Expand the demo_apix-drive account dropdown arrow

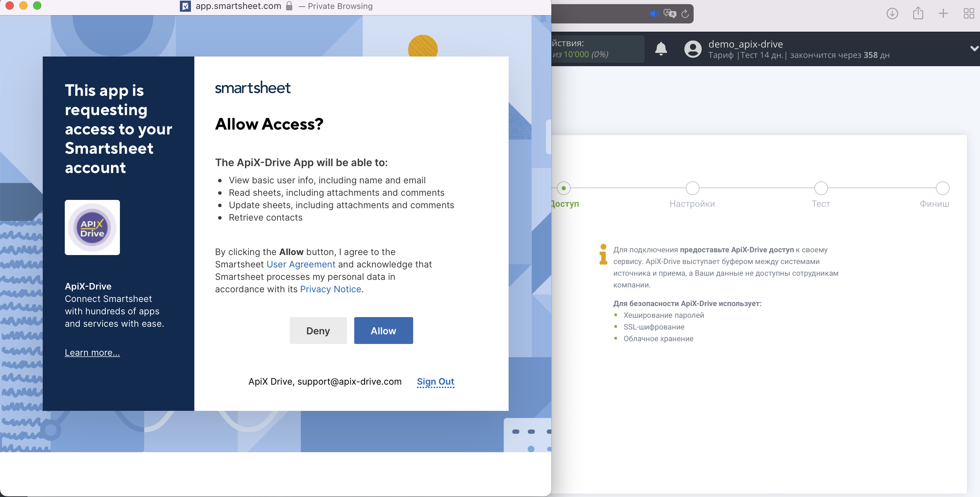click(974, 49)
